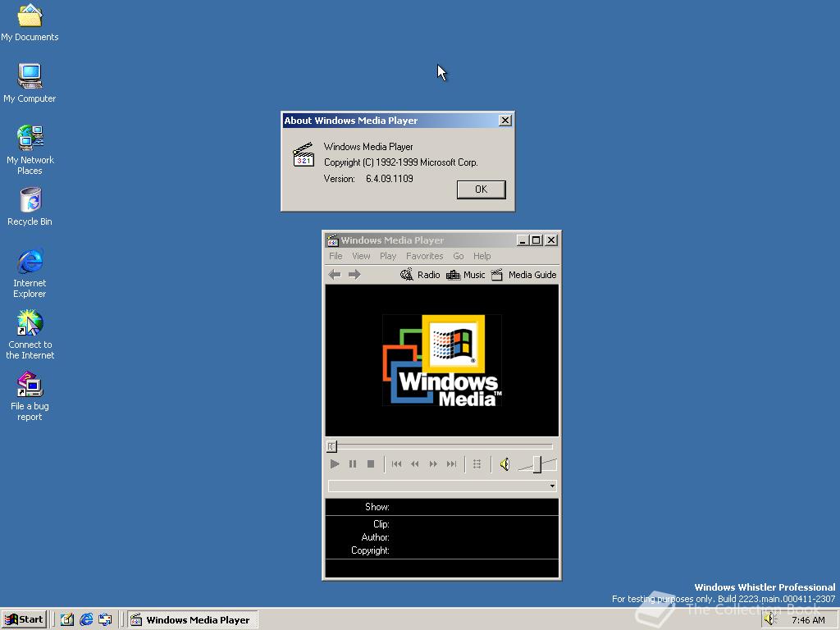Image resolution: width=840 pixels, height=630 pixels.
Task: Click the tray volume speaker icon
Action: click(769, 620)
